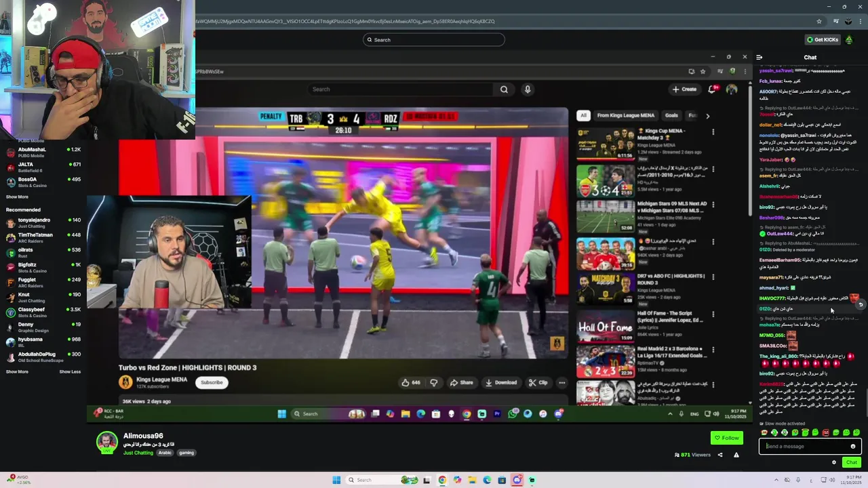Click the YouTube Share button
The image size is (868, 488).
tap(461, 382)
